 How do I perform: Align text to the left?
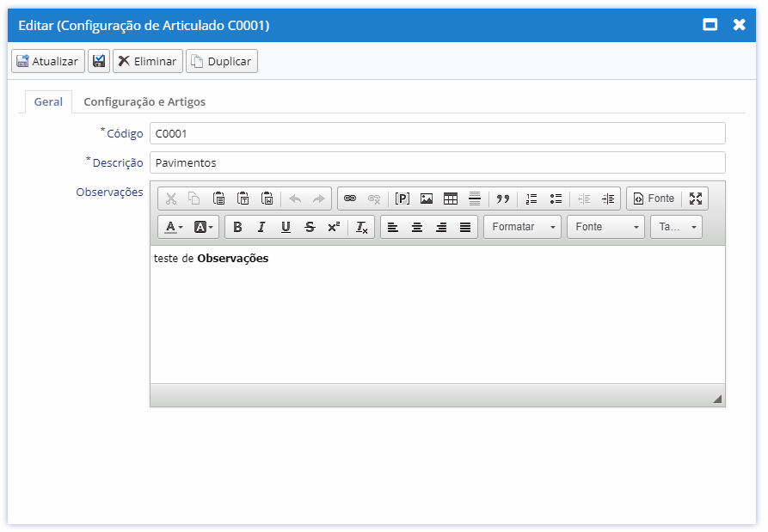click(393, 227)
